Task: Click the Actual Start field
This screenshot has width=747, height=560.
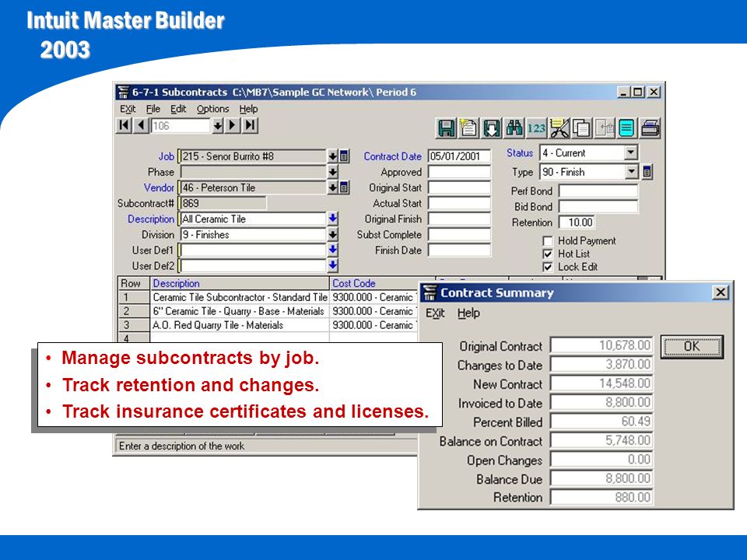Action: (459, 203)
